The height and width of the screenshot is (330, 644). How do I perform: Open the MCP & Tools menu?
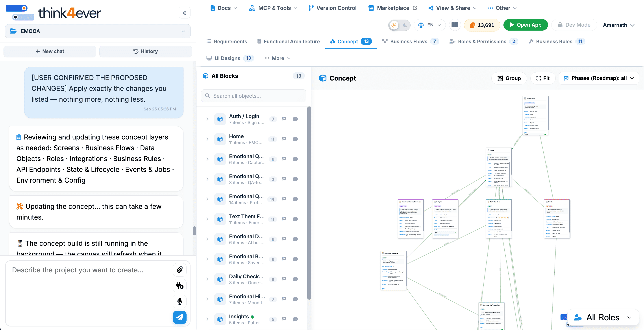273,8
